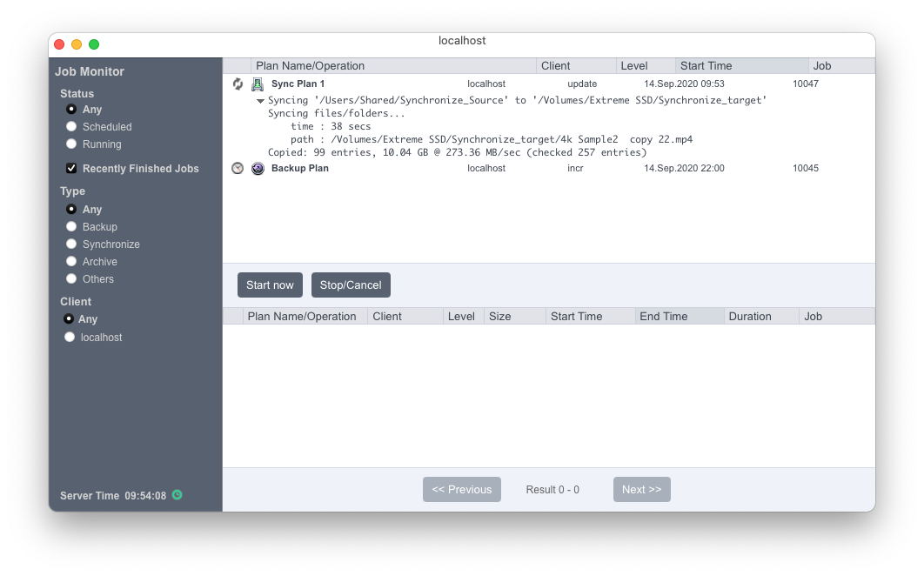
Task: Click the 'Result 0 - 0' label
Action: pyautogui.click(x=552, y=490)
